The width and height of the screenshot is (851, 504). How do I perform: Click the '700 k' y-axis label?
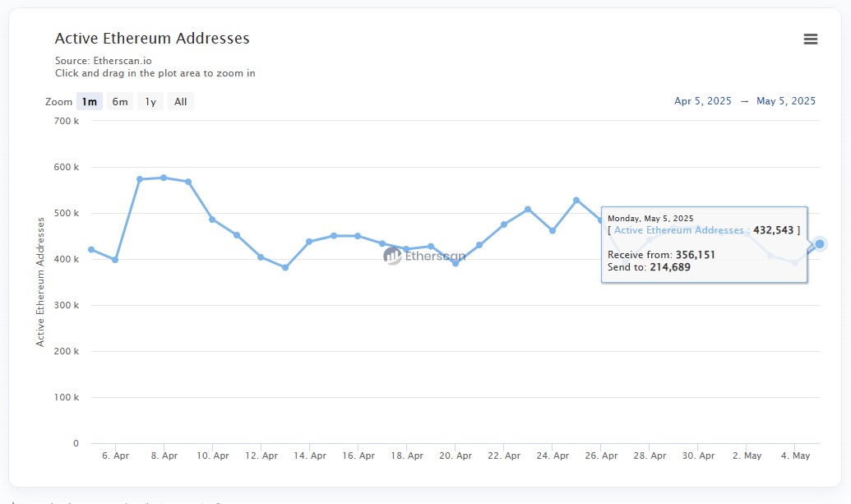pos(67,121)
